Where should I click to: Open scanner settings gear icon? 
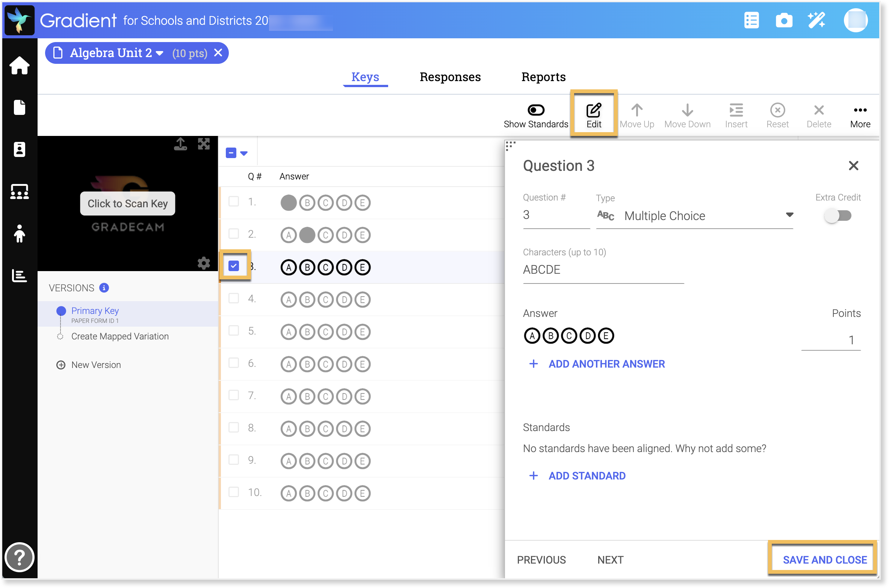point(204,263)
